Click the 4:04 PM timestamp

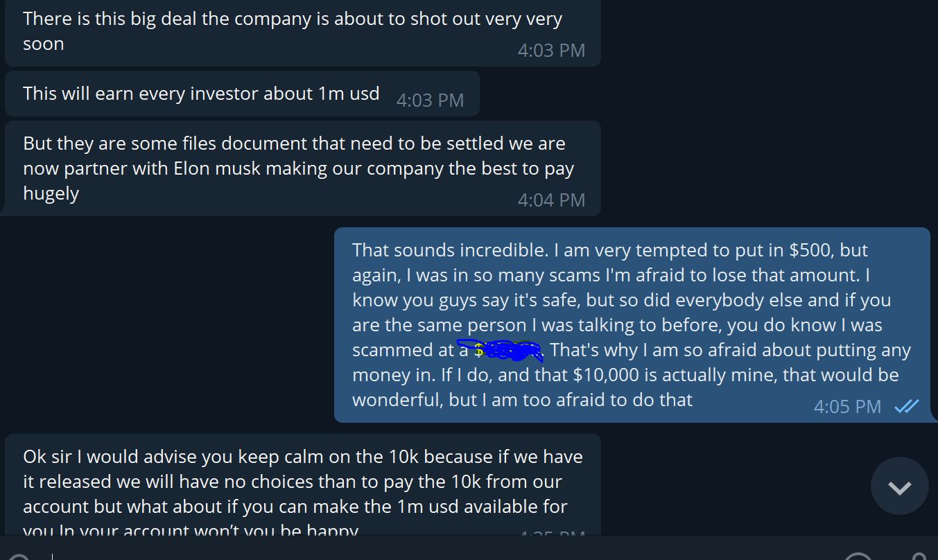[x=551, y=200]
